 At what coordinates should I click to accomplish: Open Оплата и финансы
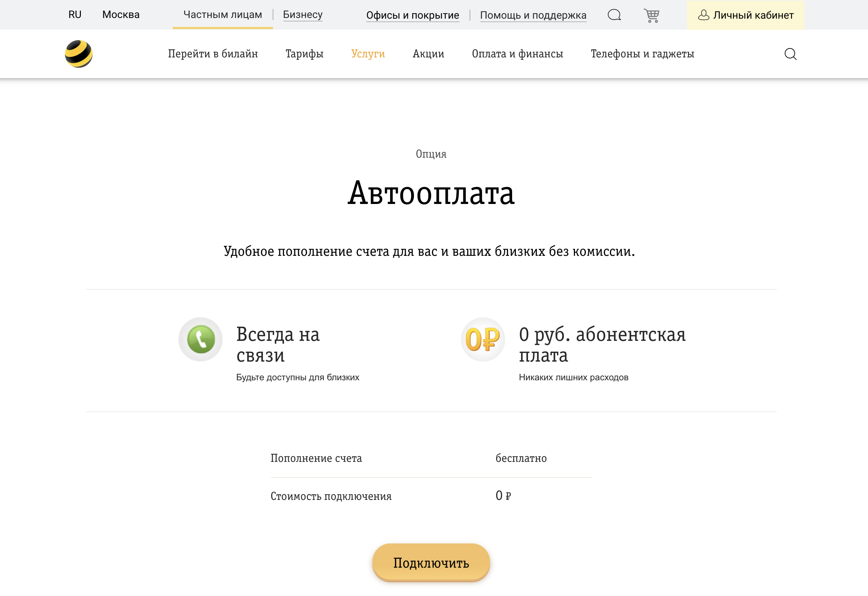pos(518,54)
